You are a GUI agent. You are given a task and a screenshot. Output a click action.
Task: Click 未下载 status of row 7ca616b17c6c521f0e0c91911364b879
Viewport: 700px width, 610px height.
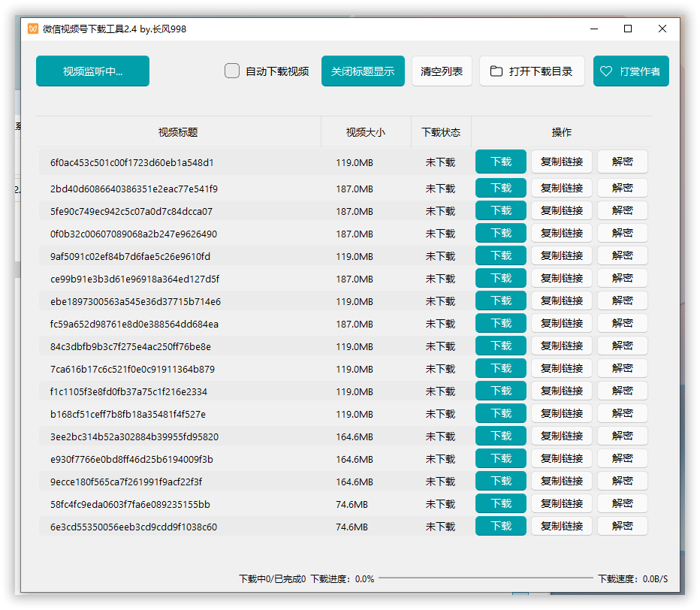coord(441,370)
